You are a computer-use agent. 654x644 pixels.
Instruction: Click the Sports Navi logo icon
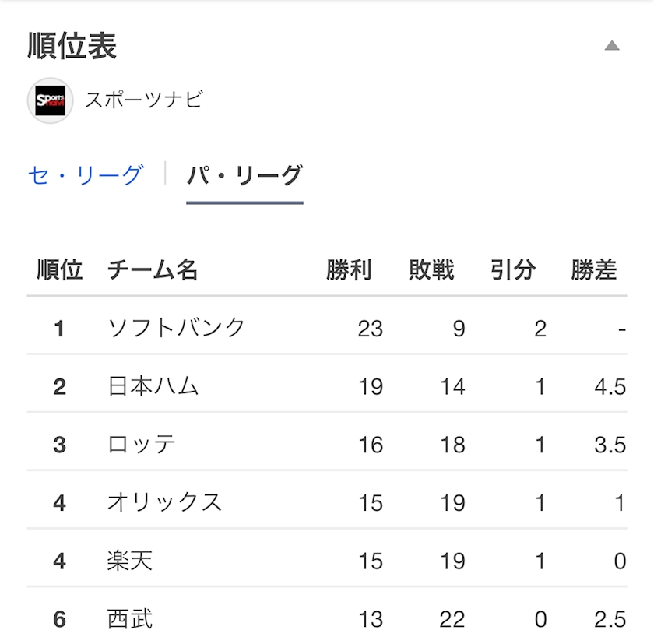[50, 100]
